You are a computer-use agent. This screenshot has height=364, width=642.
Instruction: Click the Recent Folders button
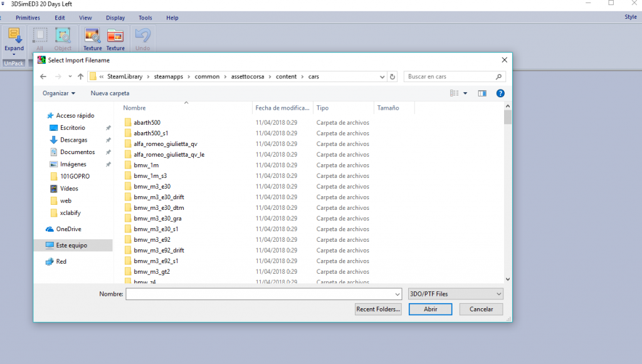click(x=378, y=309)
